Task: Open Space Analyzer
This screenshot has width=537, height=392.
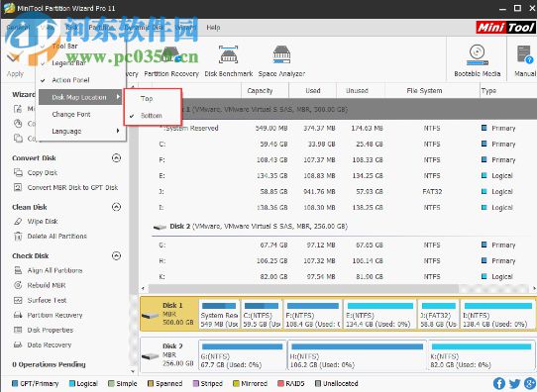Action: (281, 61)
